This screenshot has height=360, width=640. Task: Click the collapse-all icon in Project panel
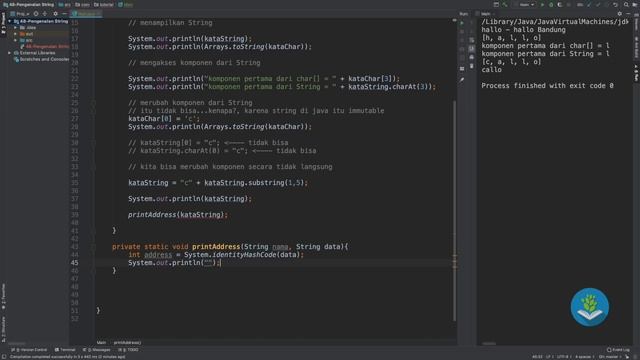45,13
